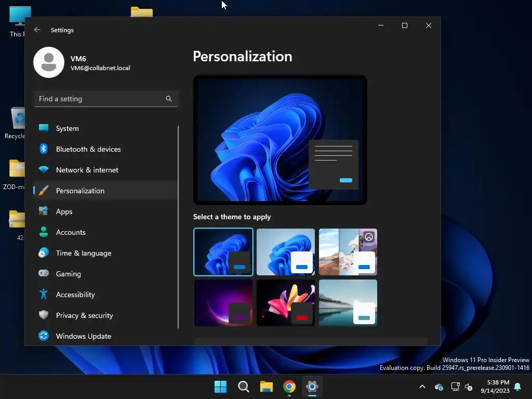The height and width of the screenshot is (399, 532).
Task: Click the Windows Update refresh icon
Action: point(44,336)
